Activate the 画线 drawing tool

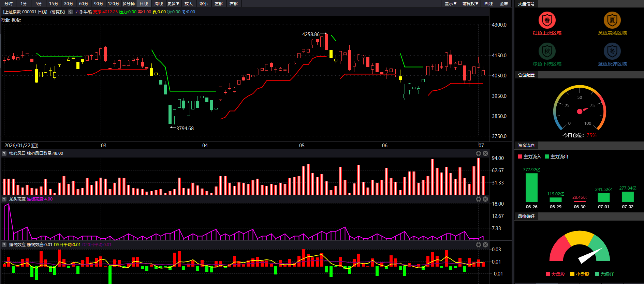(488, 4)
